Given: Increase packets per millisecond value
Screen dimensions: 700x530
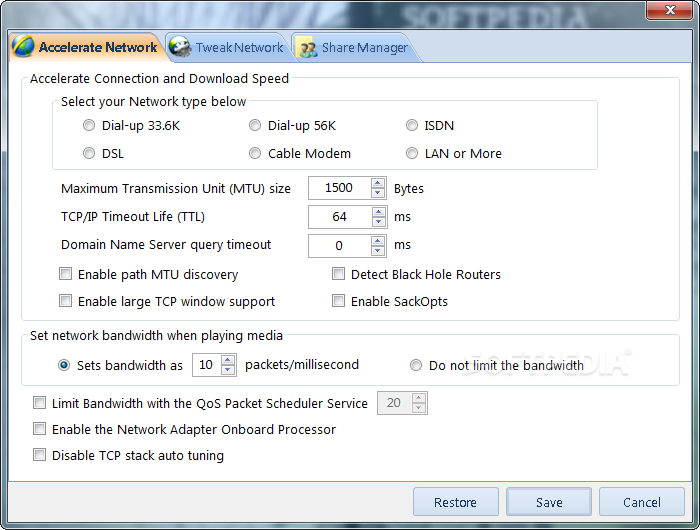Looking at the screenshot, I should [x=228, y=360].
